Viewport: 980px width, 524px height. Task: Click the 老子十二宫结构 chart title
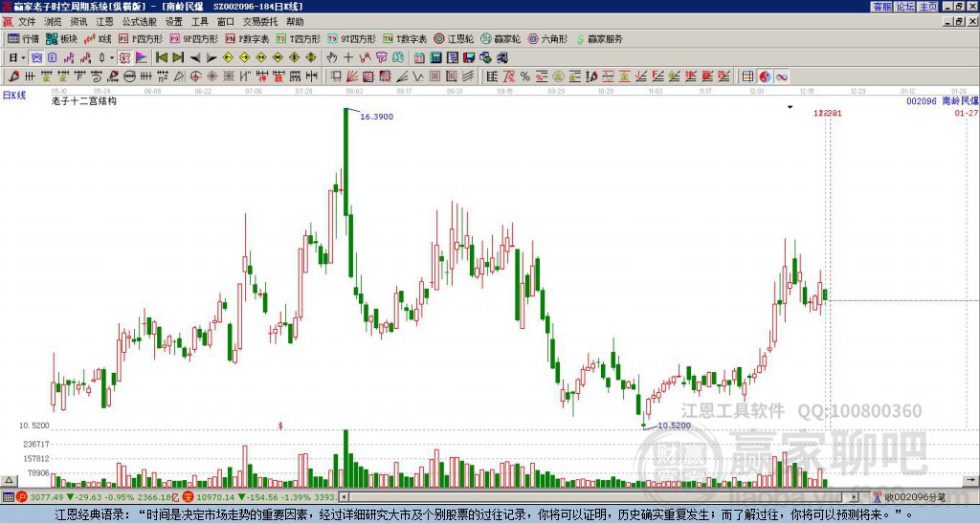click(x=84, y=101)
